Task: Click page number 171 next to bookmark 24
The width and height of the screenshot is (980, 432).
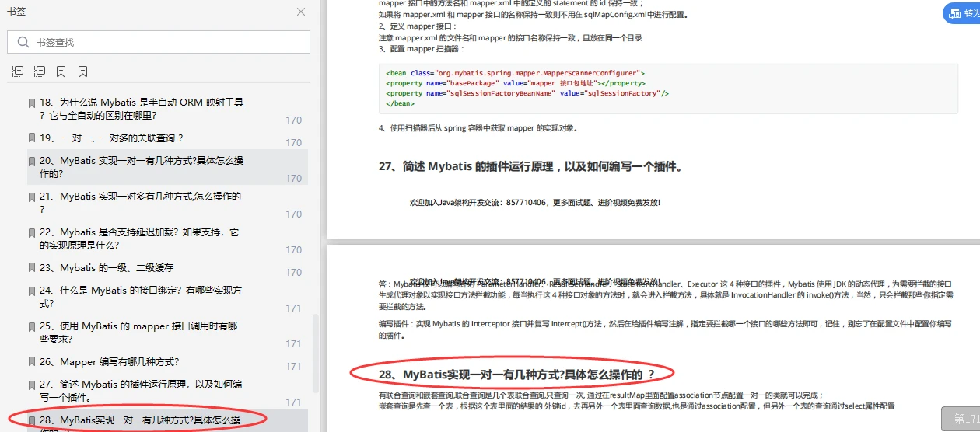Action: (x=293, y=308)
